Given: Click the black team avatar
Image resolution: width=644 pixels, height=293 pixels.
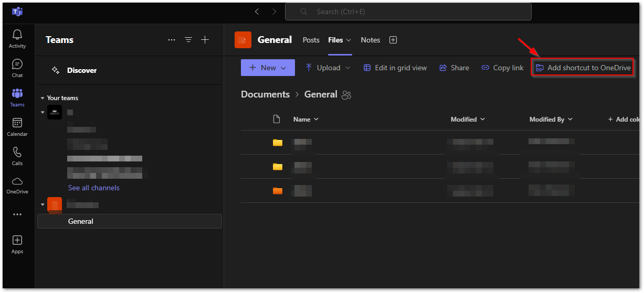Looking at the screenshot, I should click(55, 112).
